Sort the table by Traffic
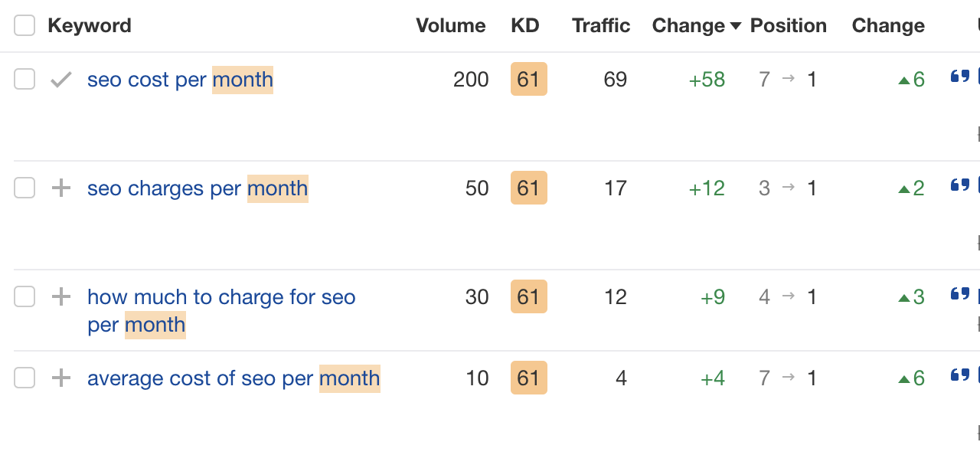This screenshot has height=455, width=980. tap(600, 25)
